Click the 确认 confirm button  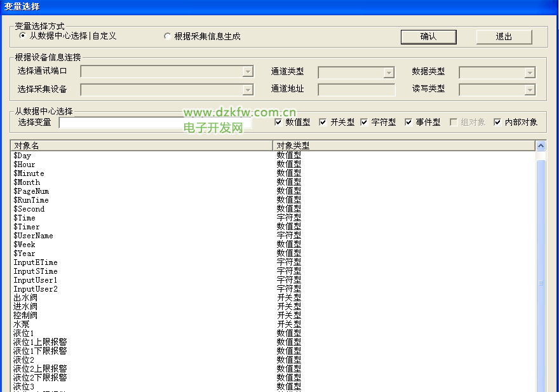[428, 37]
